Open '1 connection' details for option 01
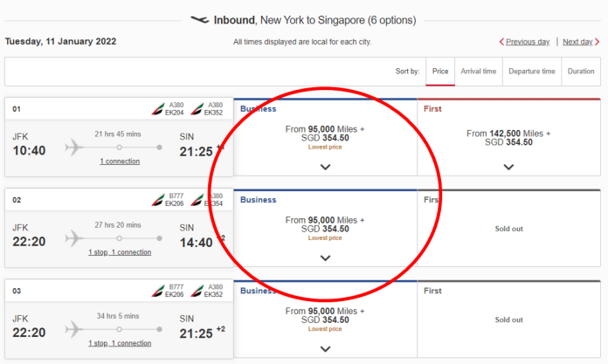 click(120, 161)
